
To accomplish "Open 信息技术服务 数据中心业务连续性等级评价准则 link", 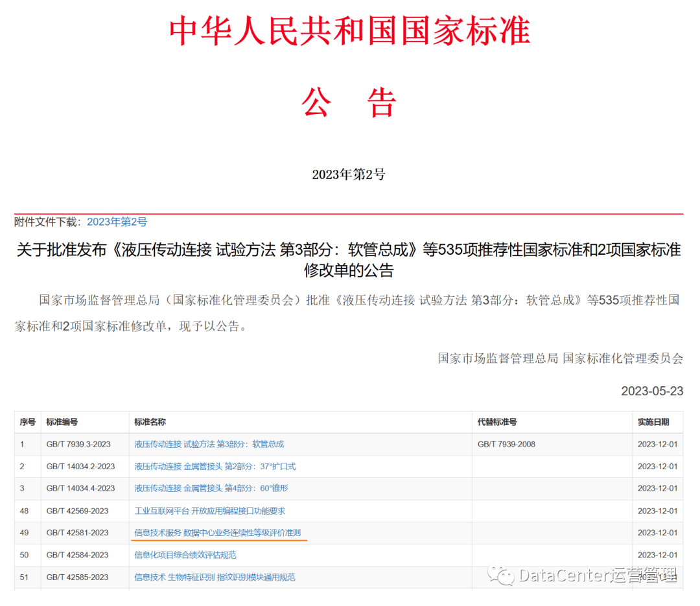I will tap(217, 533).
